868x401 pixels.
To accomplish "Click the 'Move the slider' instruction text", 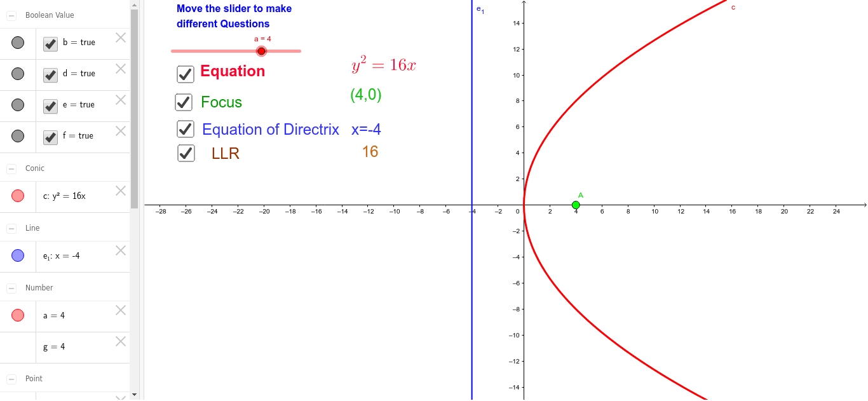I will coord(234,17).
